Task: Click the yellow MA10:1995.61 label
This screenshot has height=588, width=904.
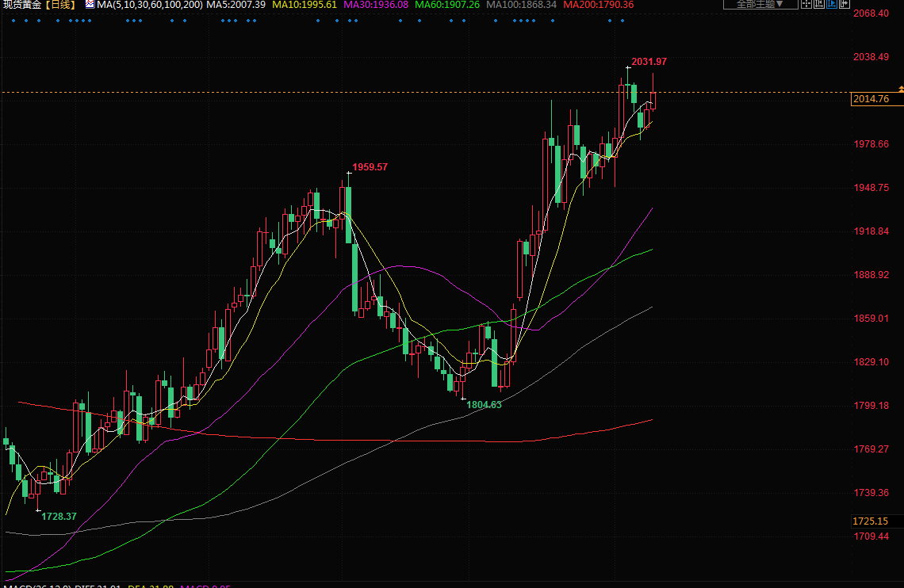Action: pos(305,5)
